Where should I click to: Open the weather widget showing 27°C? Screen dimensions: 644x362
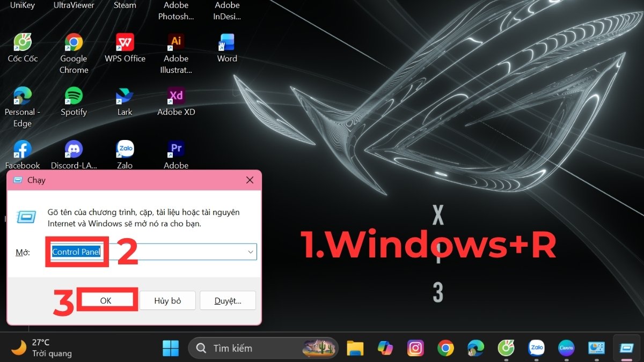click(41, 348)
